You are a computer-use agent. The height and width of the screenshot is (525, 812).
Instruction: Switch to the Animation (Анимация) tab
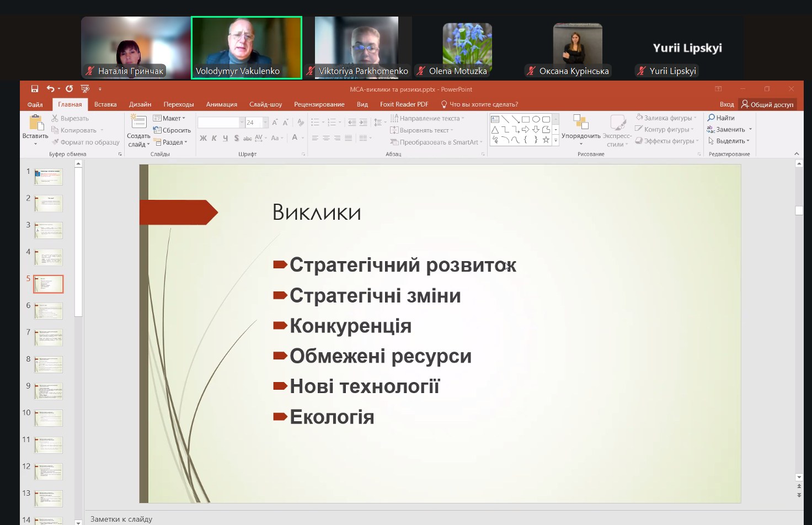(x=221, y=104)
